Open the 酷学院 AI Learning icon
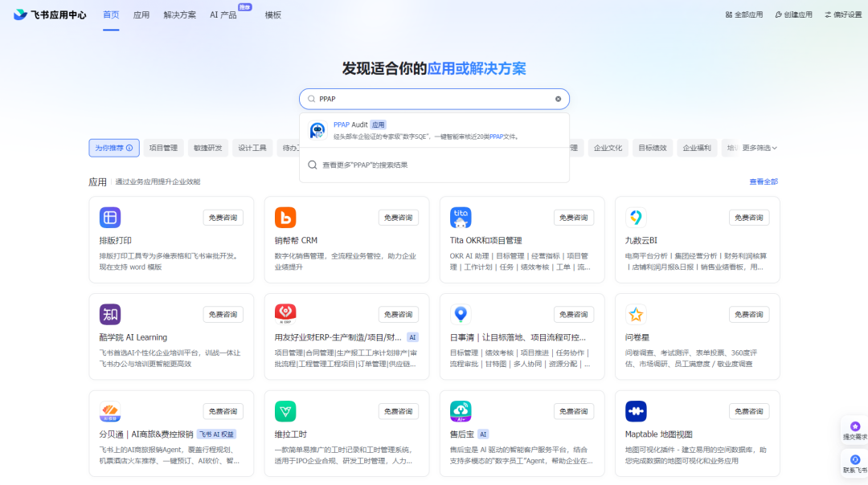 point(110,314)
